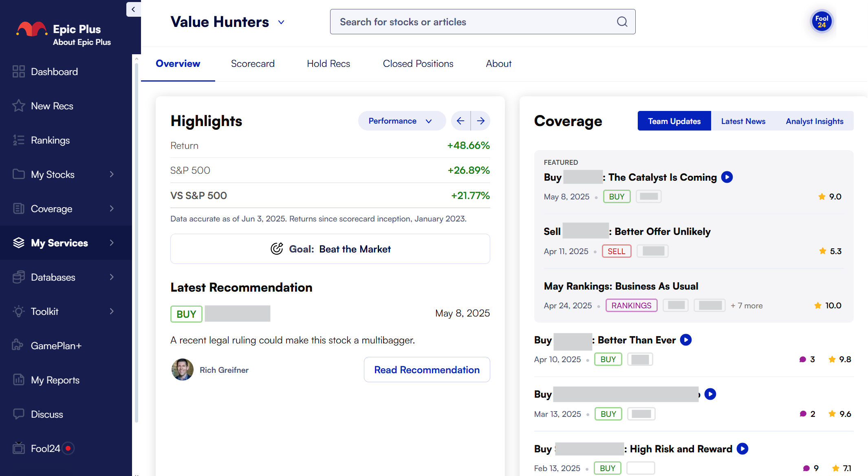The height and width of the screenshot is (476, 868).
Task: Click Read Recommendation button
Action: 426,370
